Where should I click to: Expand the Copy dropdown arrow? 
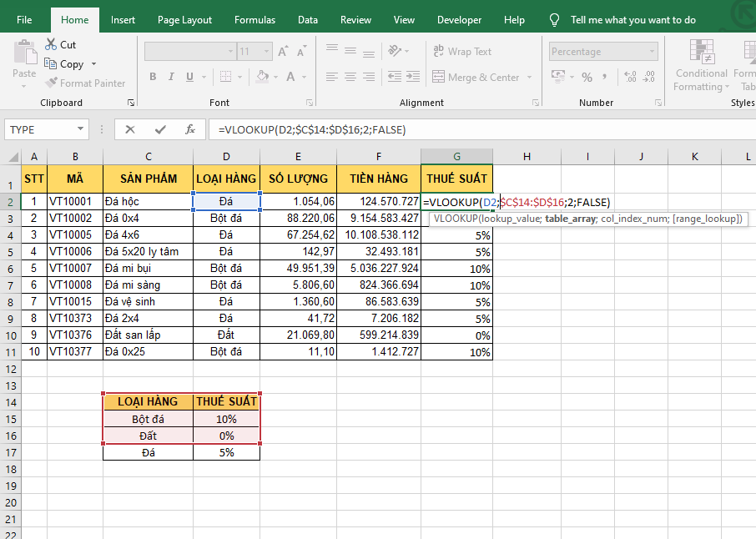pos(93,64)
